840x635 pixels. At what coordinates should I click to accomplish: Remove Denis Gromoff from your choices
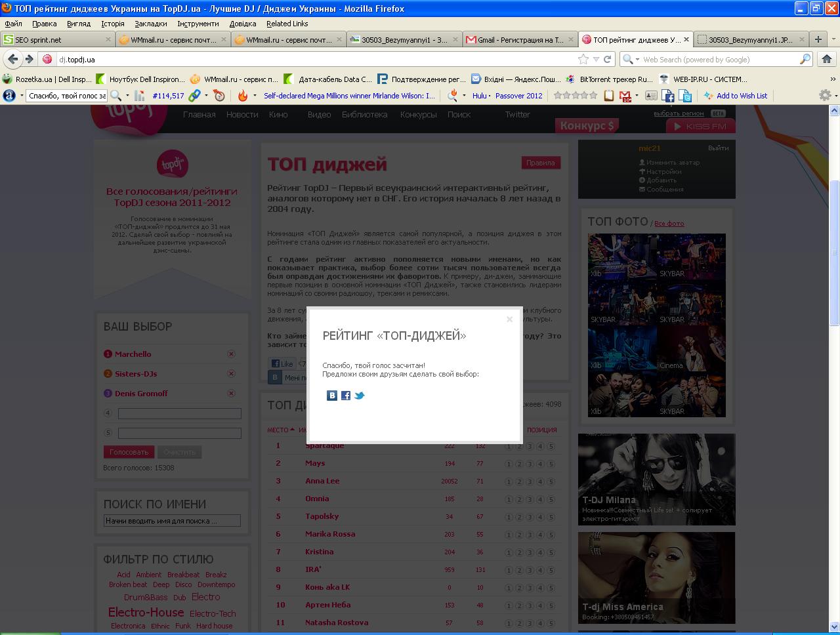(231, 394)
